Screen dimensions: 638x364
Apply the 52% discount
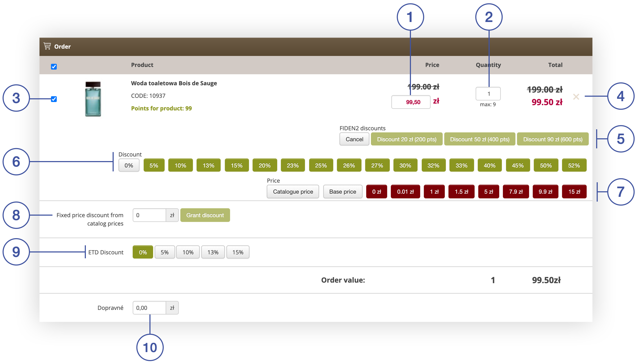click(574, 165)
